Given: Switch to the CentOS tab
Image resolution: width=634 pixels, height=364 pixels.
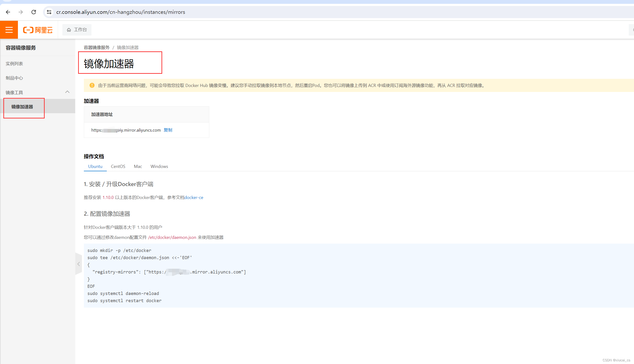Looking at the screenshot, I should [118, 166].
